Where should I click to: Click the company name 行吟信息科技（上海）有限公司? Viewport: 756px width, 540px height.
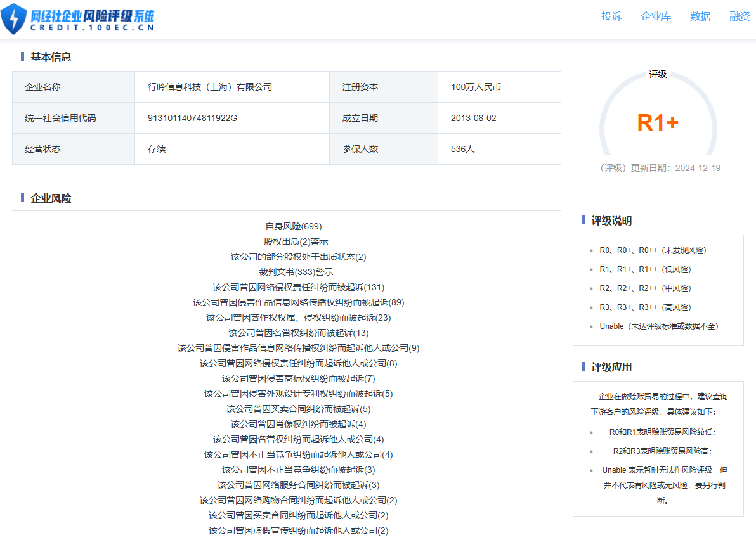pos(210,87)
